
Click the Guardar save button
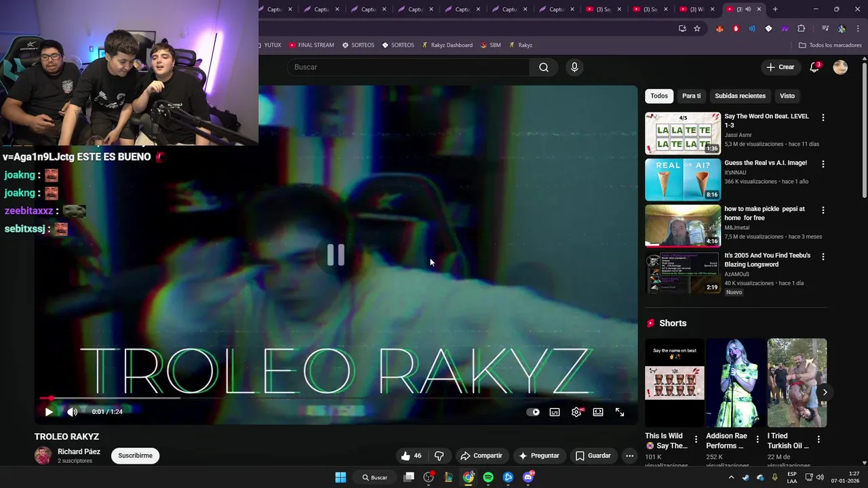[593, 455]
